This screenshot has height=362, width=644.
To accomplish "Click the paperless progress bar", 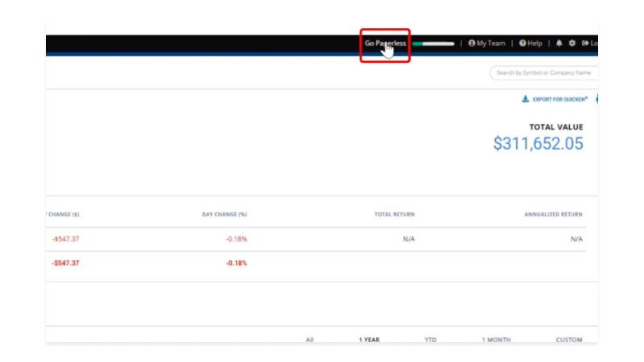I will (434, 43).
